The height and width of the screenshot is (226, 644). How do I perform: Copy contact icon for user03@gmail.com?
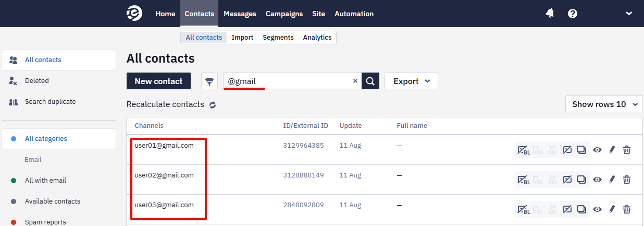point(582,209)
